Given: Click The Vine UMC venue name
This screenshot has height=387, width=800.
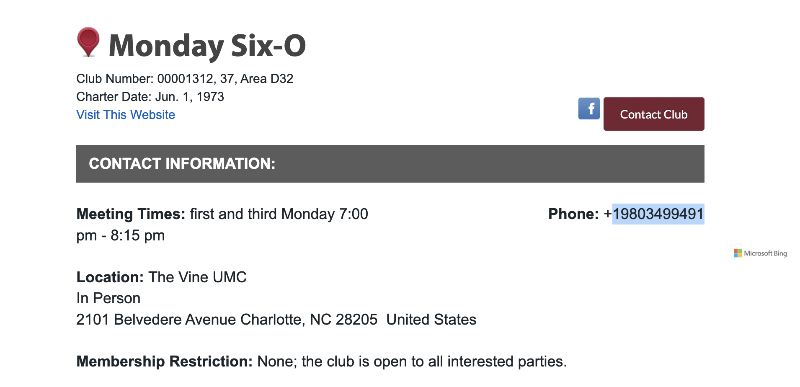Looking at the screenshot, I should [x=197, y=277].
